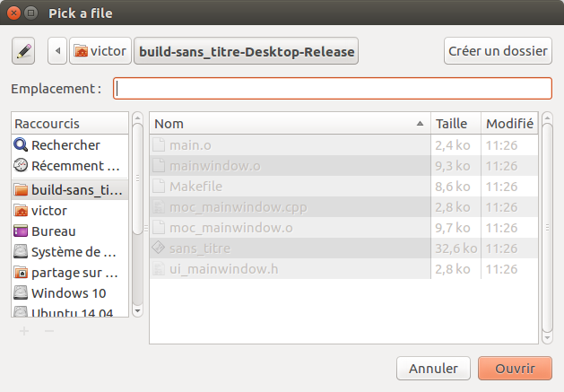Open the victor home icon in shortcuts
This screenshot has height=392, width=564.
point(22,211)
